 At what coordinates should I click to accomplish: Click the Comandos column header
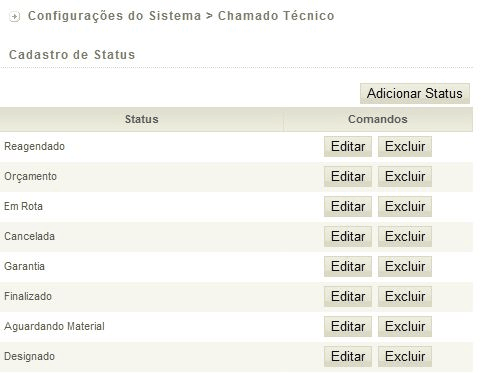coord(378,119)
